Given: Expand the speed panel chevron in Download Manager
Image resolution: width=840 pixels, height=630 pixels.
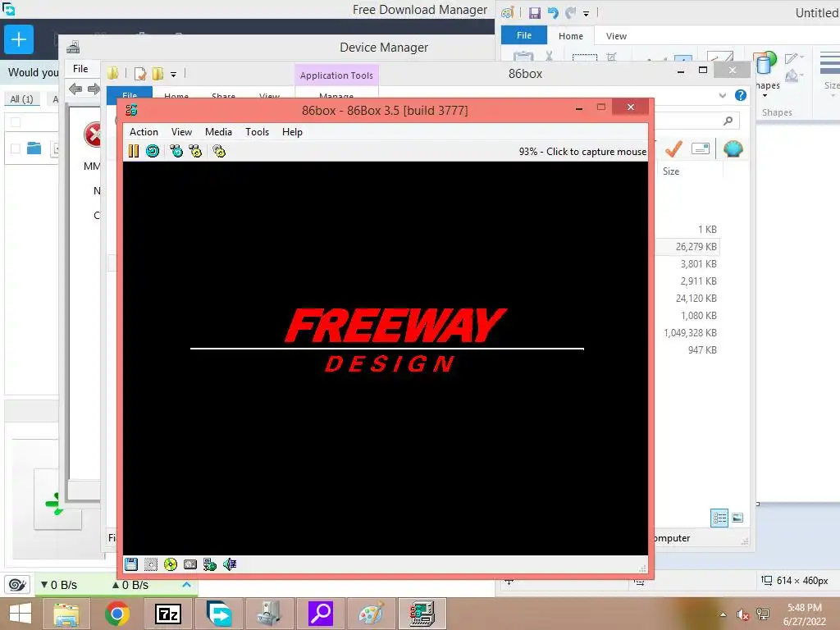Looking at the screenshot, I should point(186,584).
